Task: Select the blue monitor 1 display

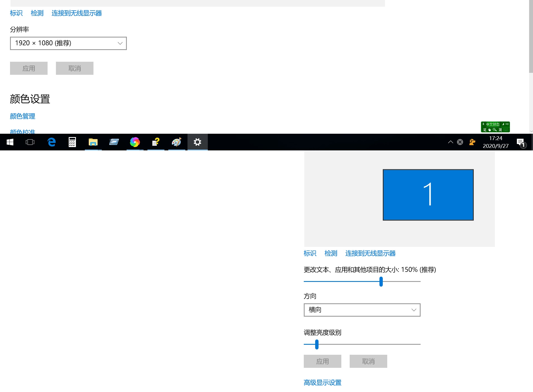Action: 428,195
